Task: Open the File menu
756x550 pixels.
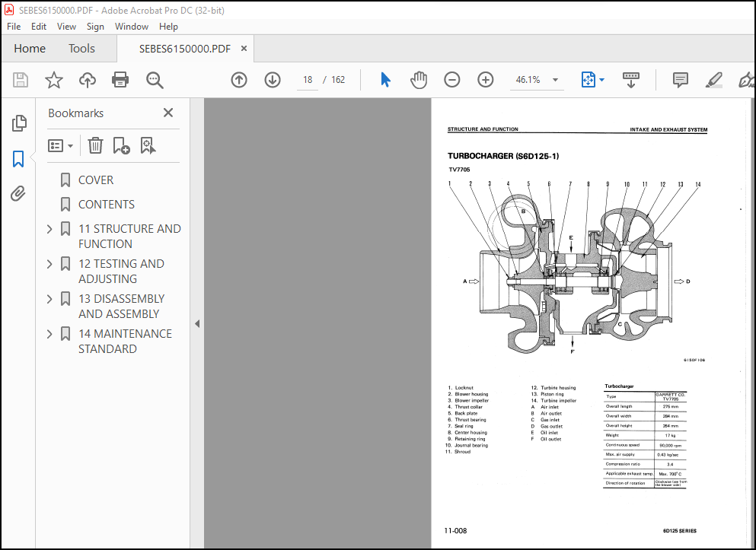Action: click(x=14, y=27)
